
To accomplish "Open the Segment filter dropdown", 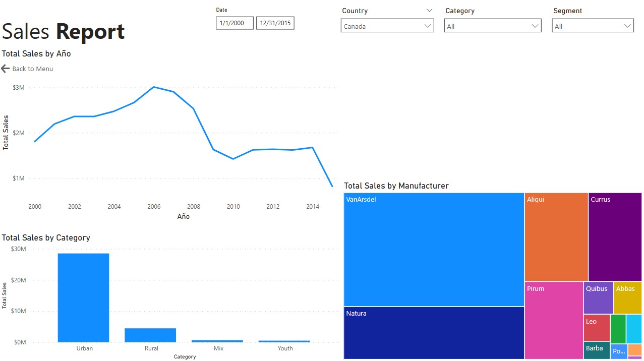I will coord(592,26).
